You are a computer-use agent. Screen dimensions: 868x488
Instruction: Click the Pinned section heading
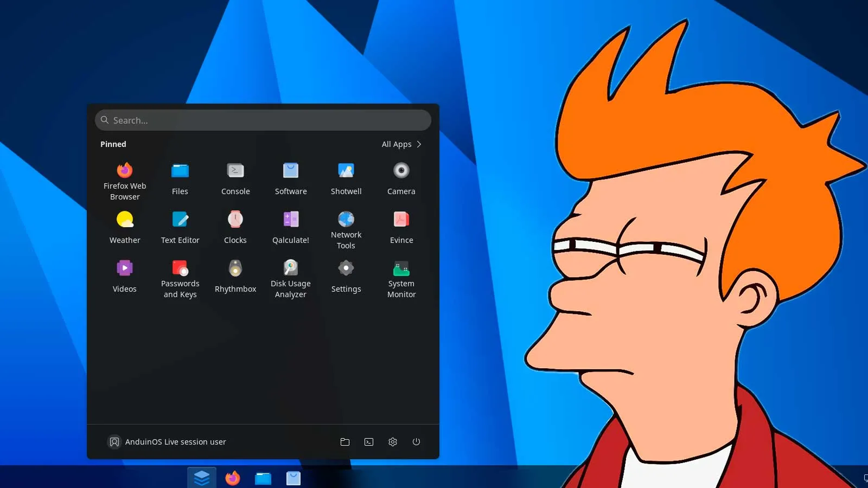pyautogui.click(x=113, y=144)
